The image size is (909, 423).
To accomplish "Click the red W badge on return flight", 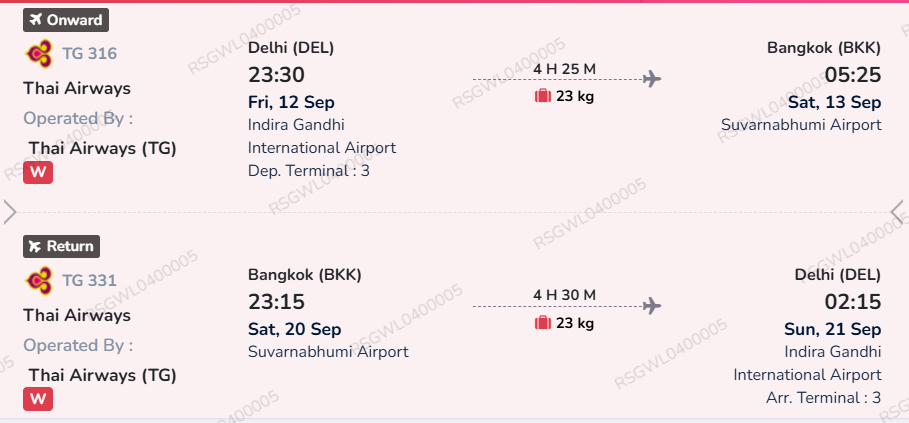I will pyautogui.click(x=38, y=399).
